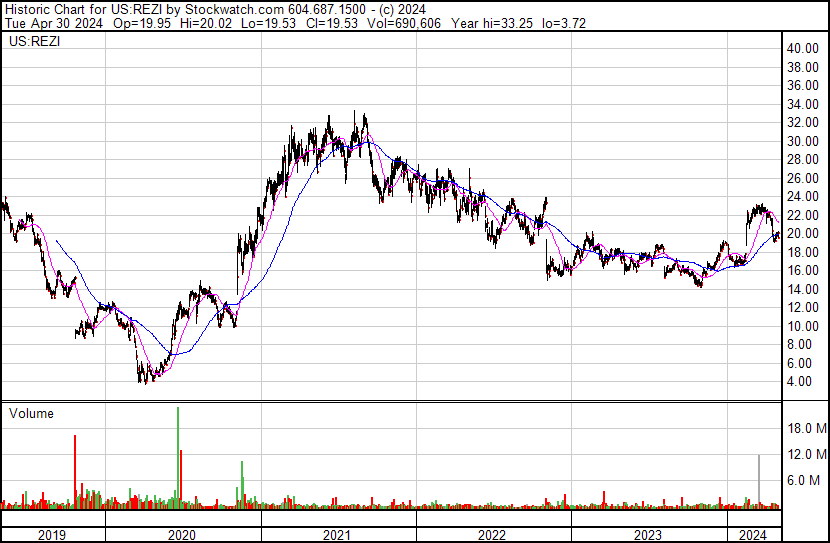This screenshot has width=830, height=543.
Task: Click the Volume panel label
Action: 31,413
